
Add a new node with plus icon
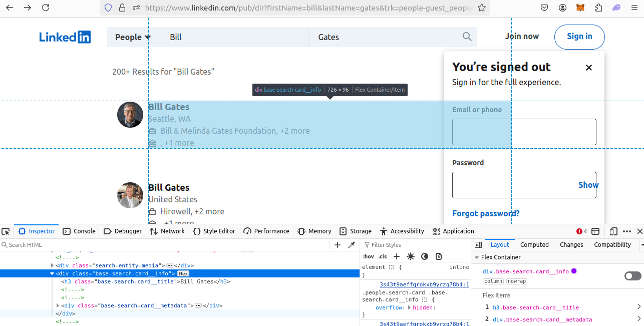pos(338,245)
